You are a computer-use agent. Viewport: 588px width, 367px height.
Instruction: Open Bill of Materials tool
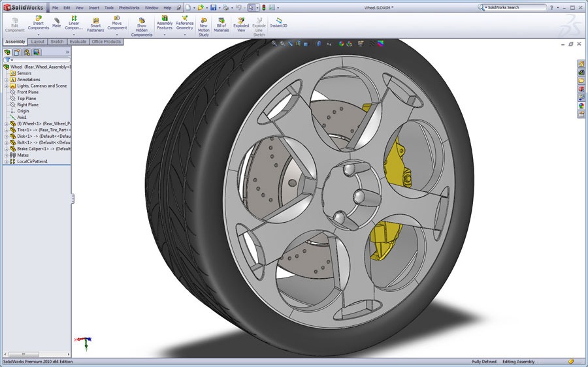coord(221,24)
